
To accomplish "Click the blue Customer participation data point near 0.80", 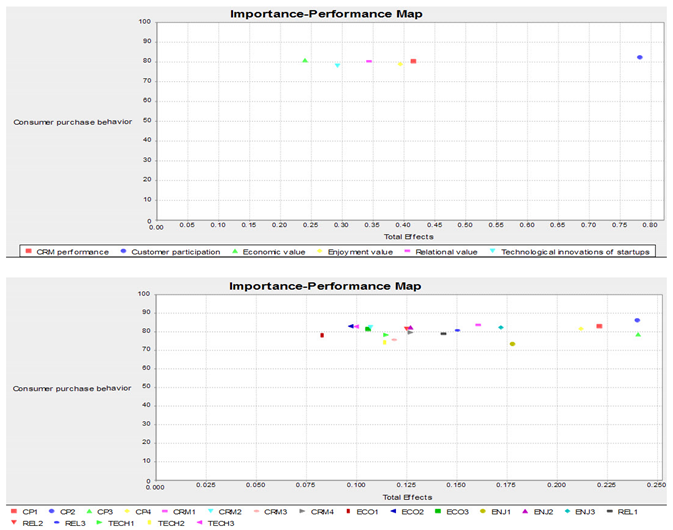I will [x=640, y=57].
